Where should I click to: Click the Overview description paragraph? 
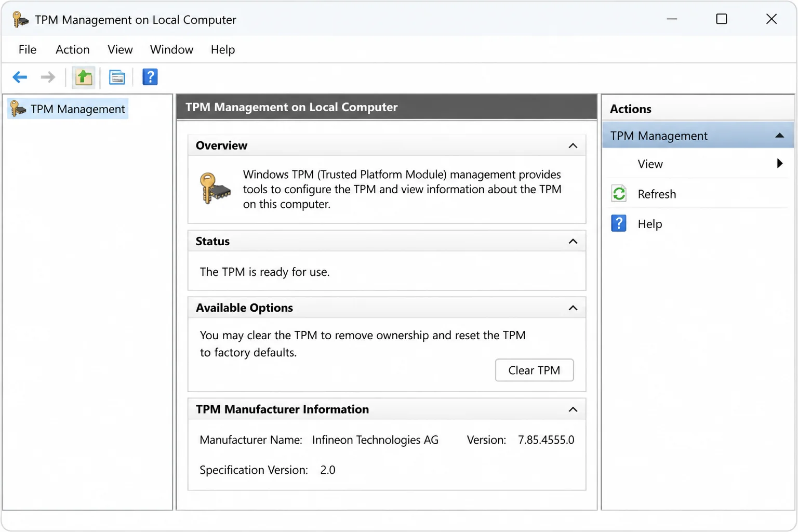coord(402,189)
